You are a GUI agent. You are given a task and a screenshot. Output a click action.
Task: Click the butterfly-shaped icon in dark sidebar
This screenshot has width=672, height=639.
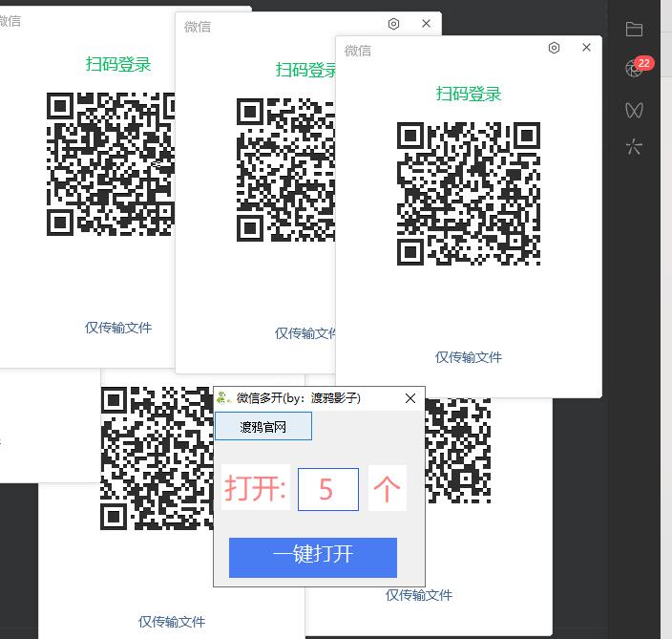click(x=634, y=110)
